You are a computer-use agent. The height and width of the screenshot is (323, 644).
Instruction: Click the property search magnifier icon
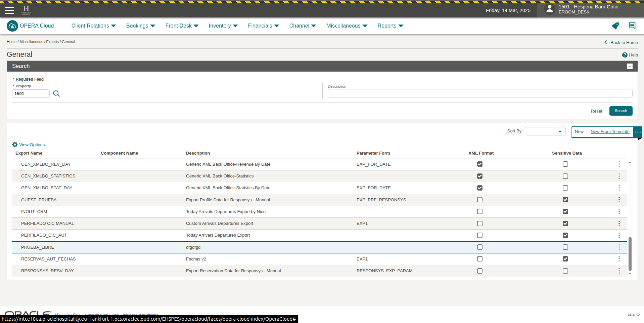(x=56, y=94)
